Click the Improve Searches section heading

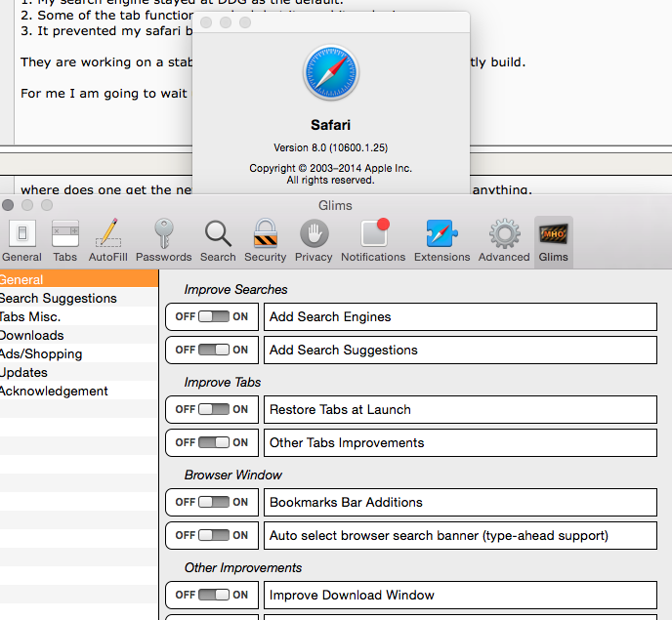click(x=235, y=290)
